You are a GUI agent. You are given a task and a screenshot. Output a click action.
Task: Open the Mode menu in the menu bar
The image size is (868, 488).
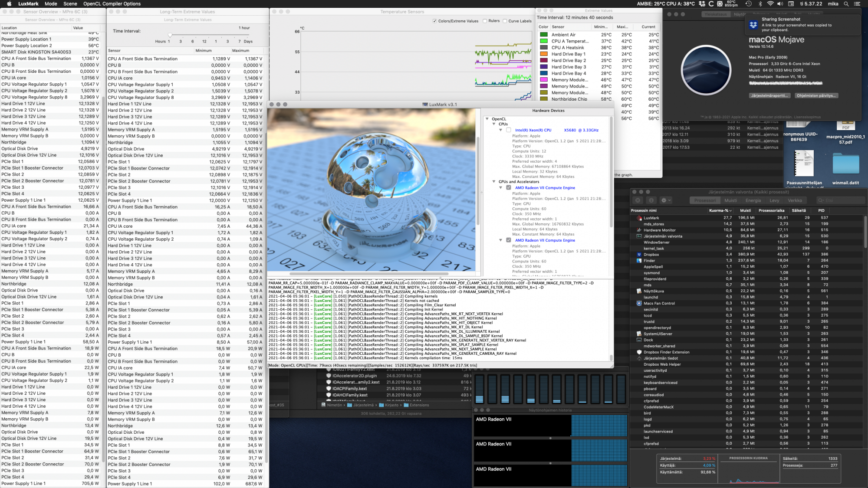(51, 3)
